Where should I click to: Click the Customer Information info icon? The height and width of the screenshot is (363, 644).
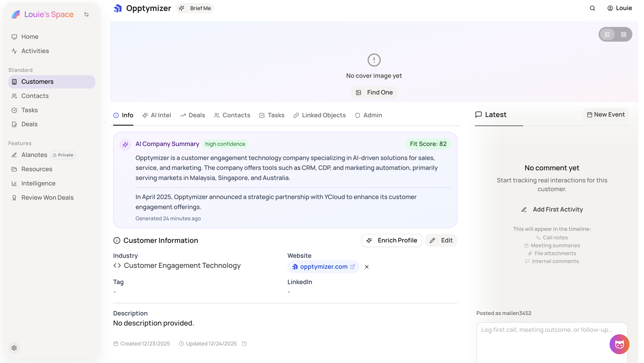pos(117,240)
